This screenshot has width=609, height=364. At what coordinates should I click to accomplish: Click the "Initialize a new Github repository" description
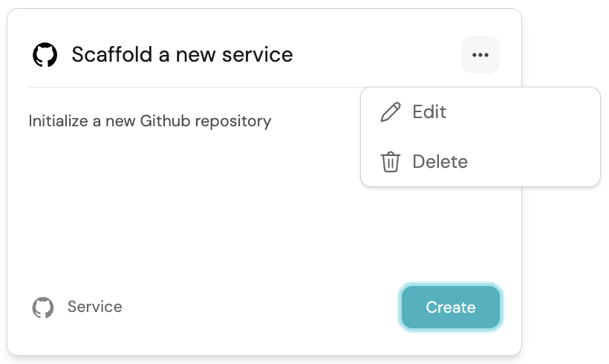pos(150,120)
